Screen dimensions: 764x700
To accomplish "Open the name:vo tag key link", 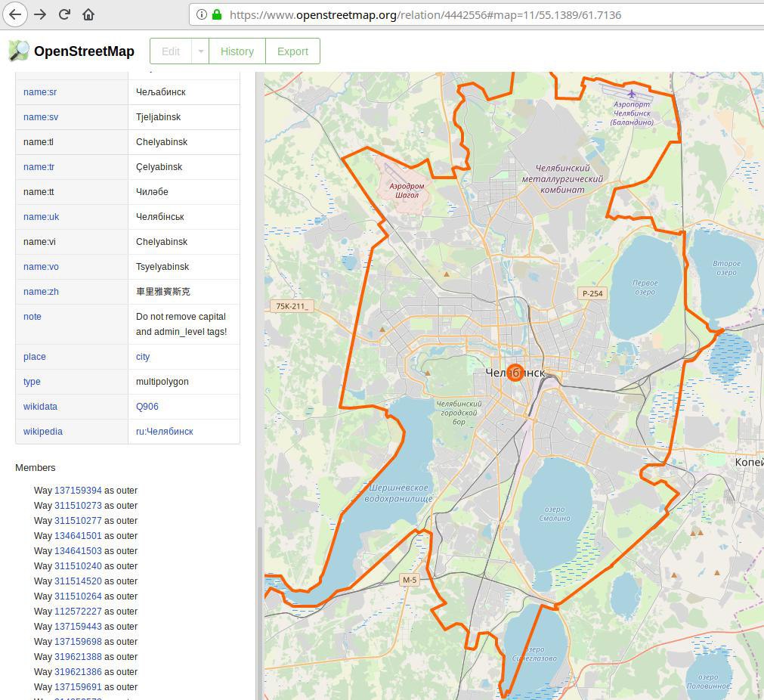I will coord(41,267).
